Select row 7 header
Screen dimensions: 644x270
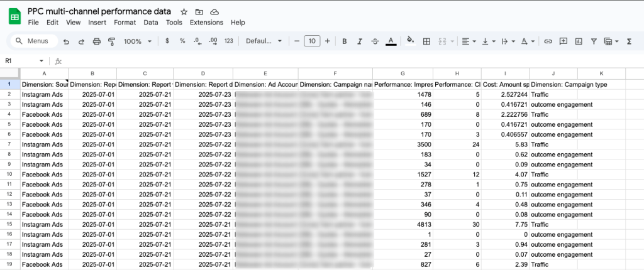tap(9, 144)
